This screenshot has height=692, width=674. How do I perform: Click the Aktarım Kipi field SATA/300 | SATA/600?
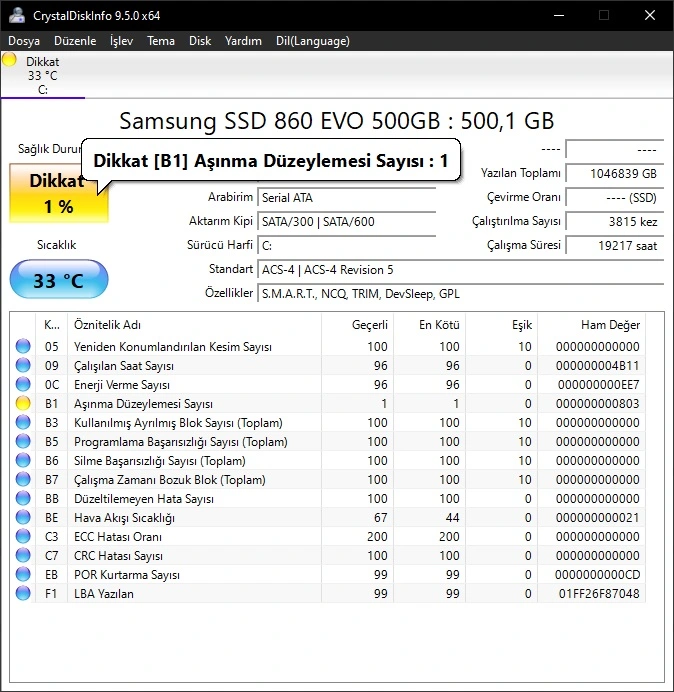pos(347,221)
